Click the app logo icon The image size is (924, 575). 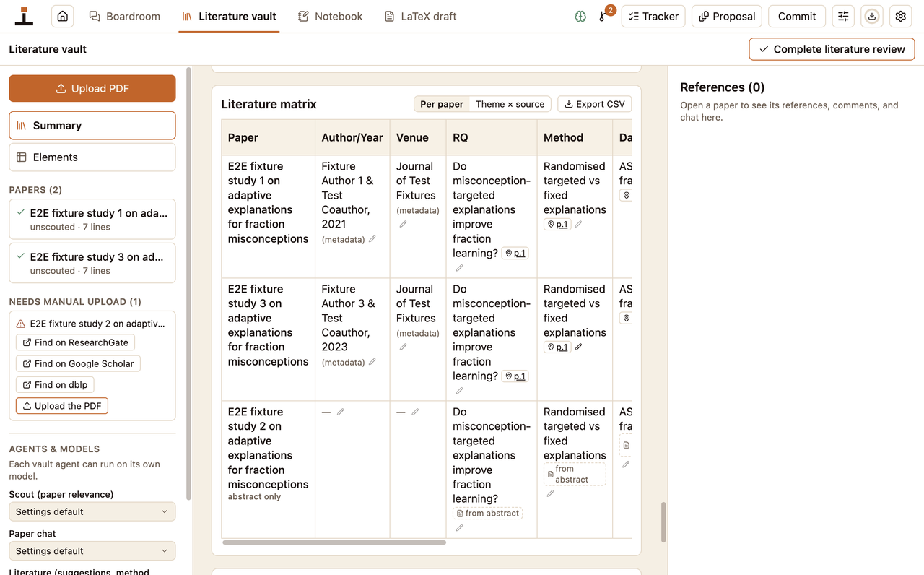(25, 16)
